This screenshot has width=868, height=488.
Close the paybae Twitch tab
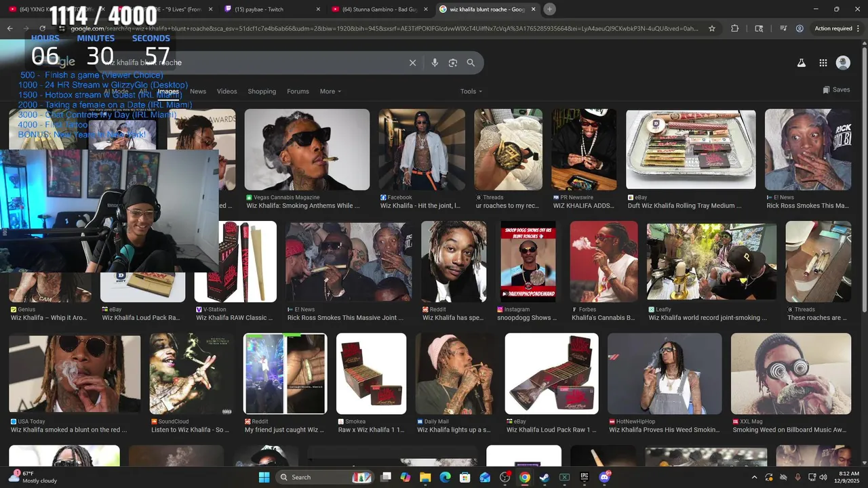pyautogui.click(x=318, y=9)
